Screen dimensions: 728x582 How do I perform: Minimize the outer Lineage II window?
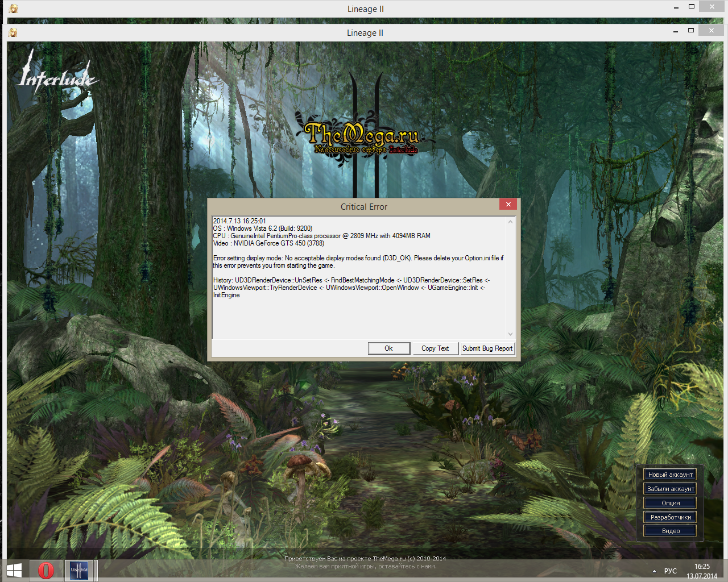(x=676, y=7)
